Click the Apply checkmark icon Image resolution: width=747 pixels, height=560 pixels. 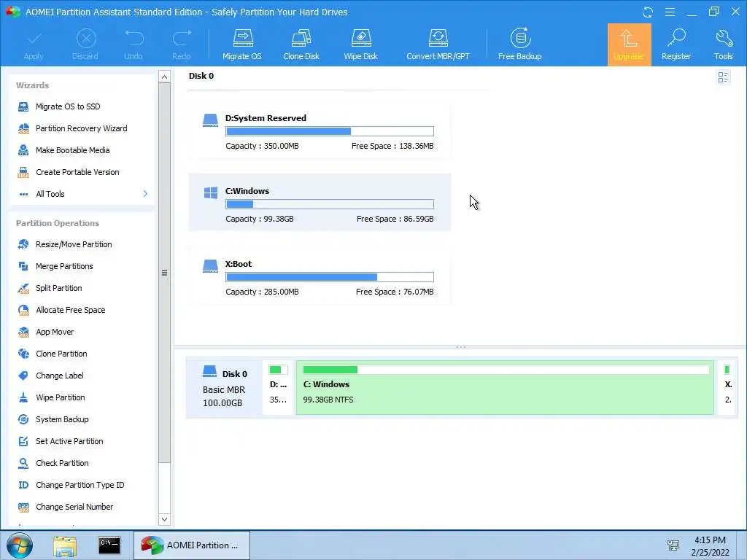coord(34,39)
